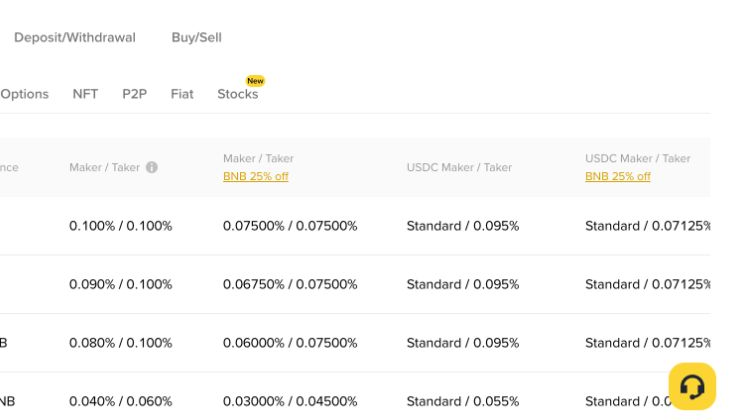This screenshot has width=750, height=420.
Task: Click the 0.03000% / 0.04500% fee cell
Action: tap(290, 401)
